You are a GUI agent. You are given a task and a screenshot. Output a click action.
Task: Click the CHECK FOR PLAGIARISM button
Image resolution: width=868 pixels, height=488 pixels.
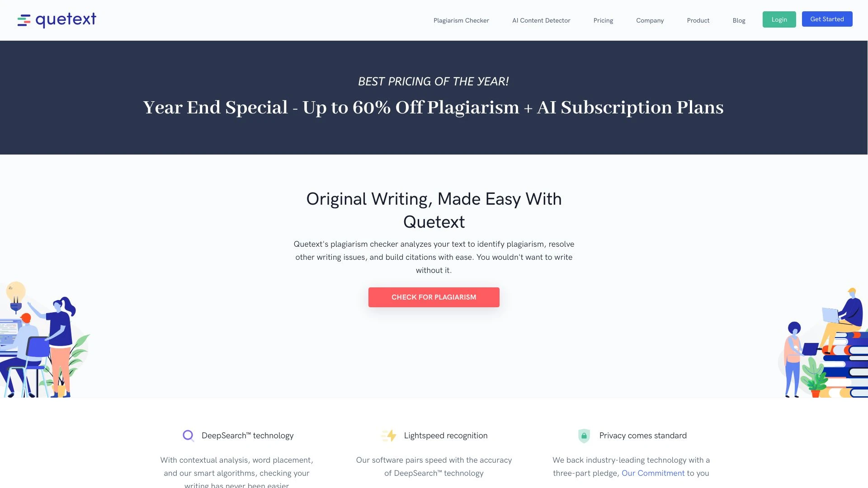click(434, 297)
